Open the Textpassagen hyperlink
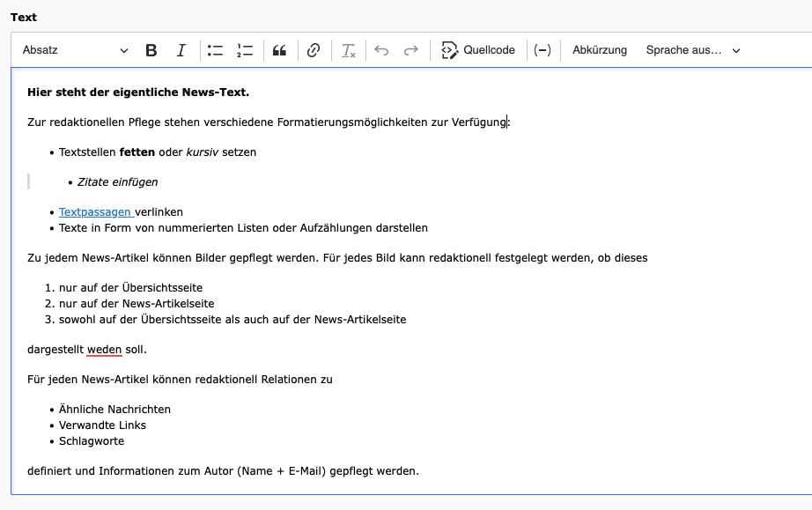The width and height of the screenshot is (812, 510). pyautogui.click(x=95, y=212)
